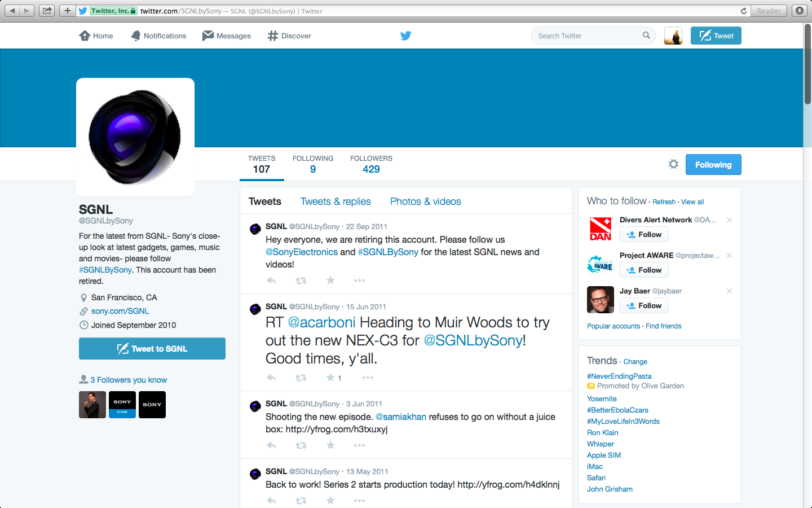This screenshot has width=812, height=508.
Task: Retweet the 3 Jun 2011 tweet
Action: [301, 445]
